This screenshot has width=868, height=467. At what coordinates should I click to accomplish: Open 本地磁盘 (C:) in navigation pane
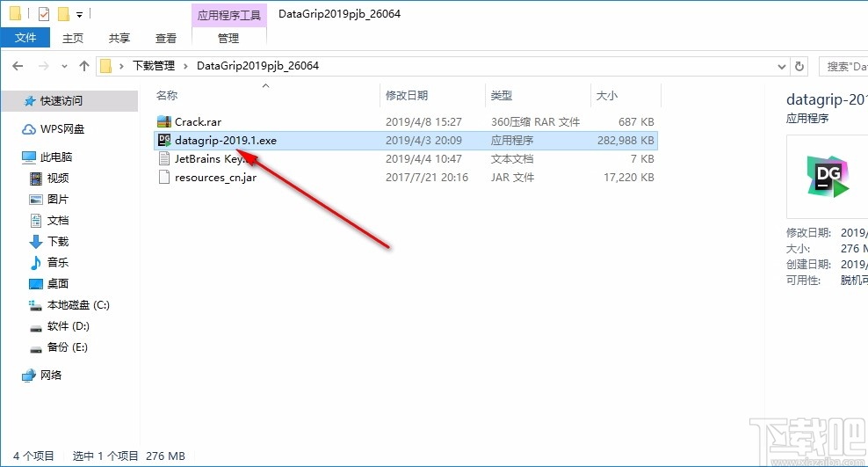pyautogui.click(x=78, y=305)
